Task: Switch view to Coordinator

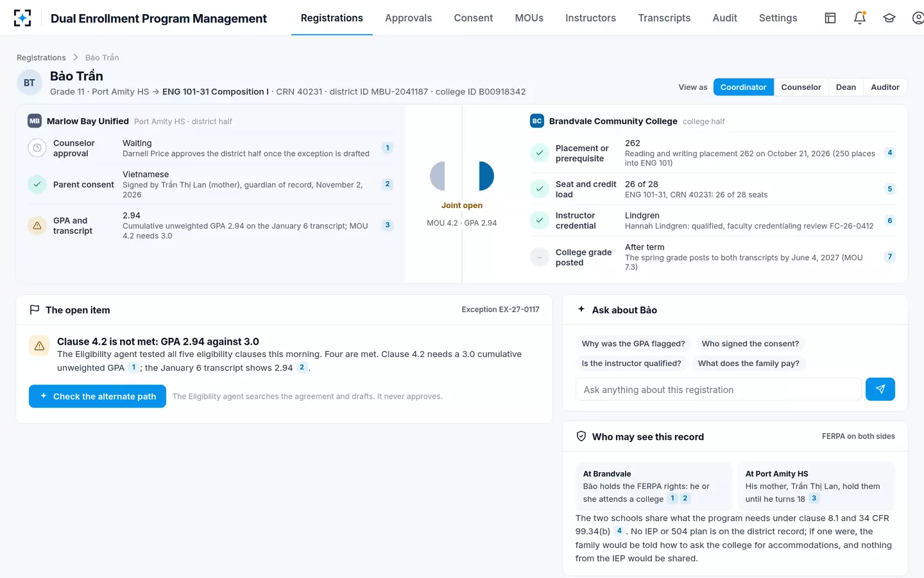Action: (x=743, y=87)
